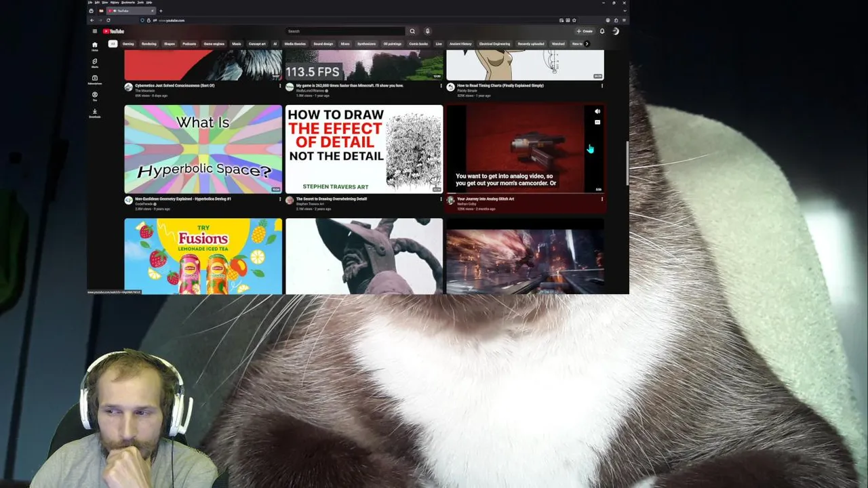
Task: Open options for How to Read Timing Charts
Action: [x=601, y=85]
